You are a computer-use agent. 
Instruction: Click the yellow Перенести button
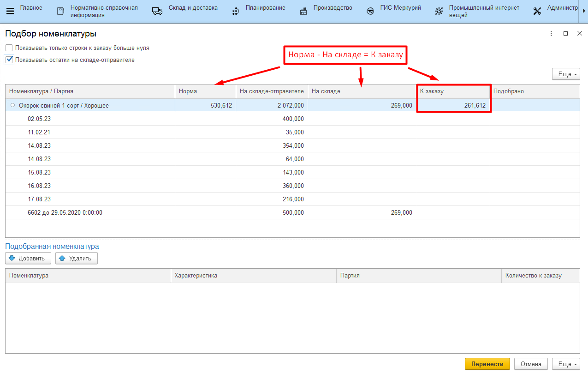point(487,364)
